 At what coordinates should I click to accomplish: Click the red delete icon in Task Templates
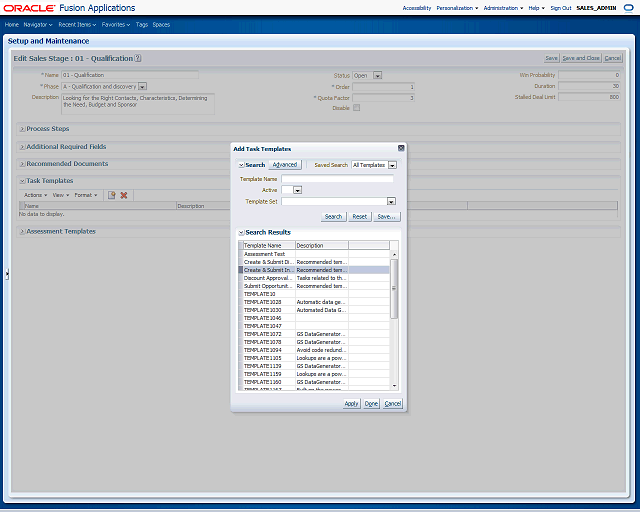pyautogui.click(x=124, y=195)
